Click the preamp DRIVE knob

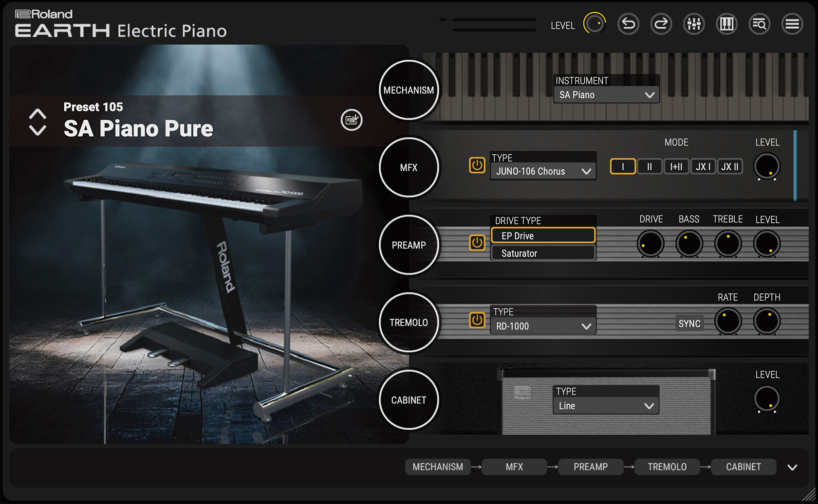click(650, 243)
